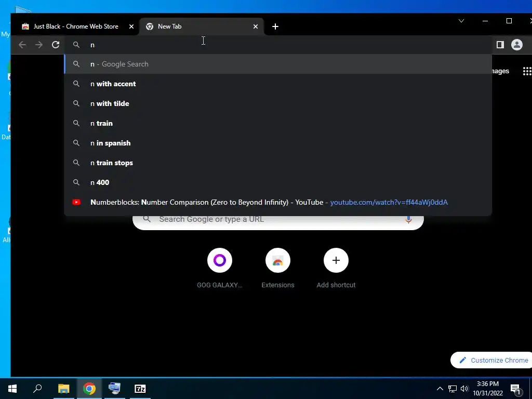Switch to Just Black - Chrome Web Store tab

pyautogui.click(x=75, y=26)
